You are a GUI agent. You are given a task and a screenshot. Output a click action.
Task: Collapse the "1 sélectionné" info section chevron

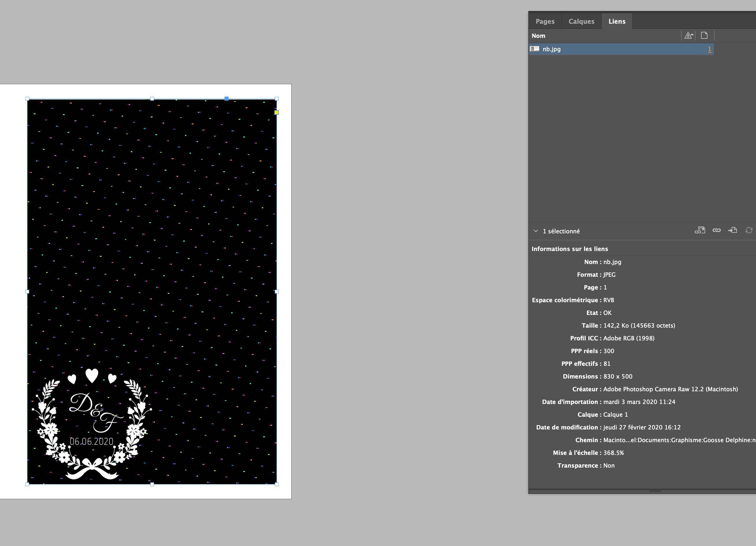[536, 231]
